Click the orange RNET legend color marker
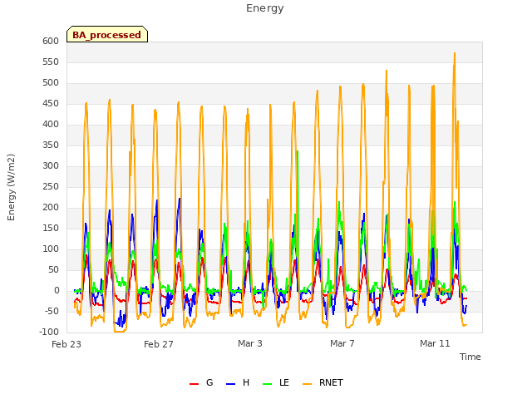Image resolution: width=532 pixels, height=399 pixels. pyautogui.click(x=307, y=384)
